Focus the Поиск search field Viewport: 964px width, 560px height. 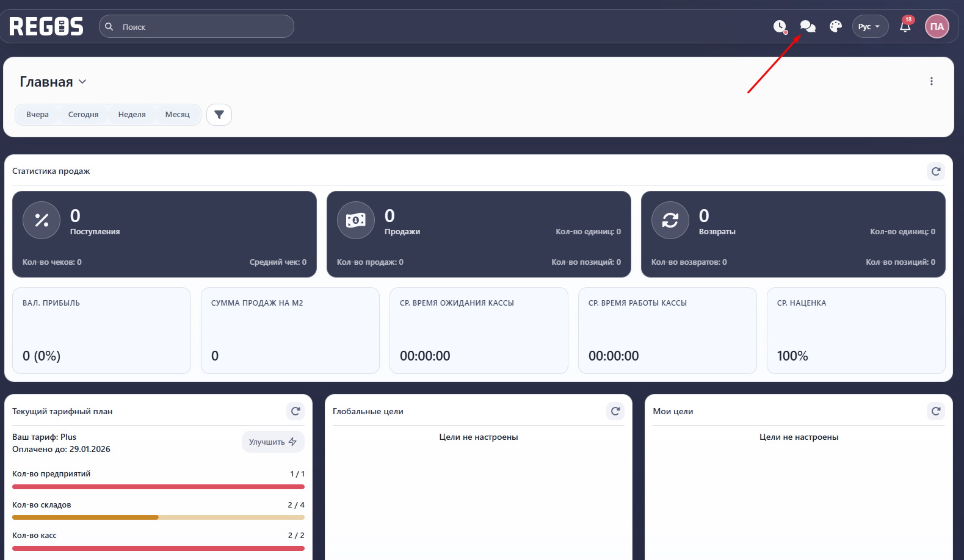coord(201,27)
